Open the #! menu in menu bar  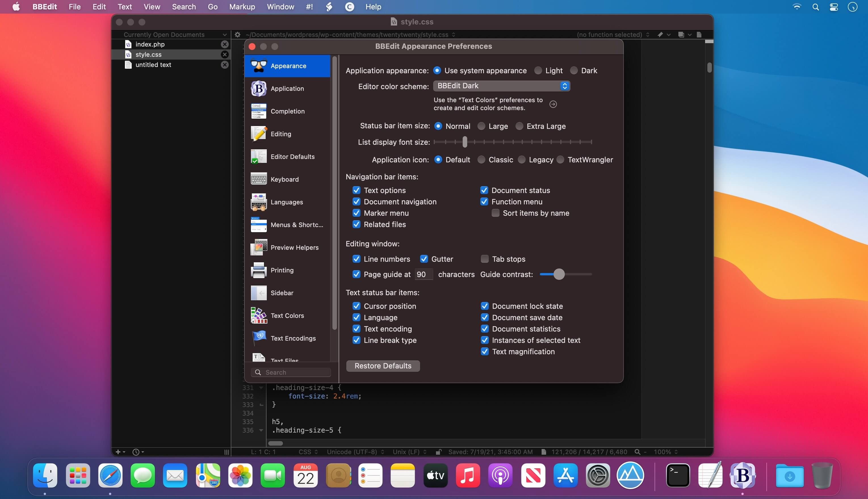click(x=309, y=7)
